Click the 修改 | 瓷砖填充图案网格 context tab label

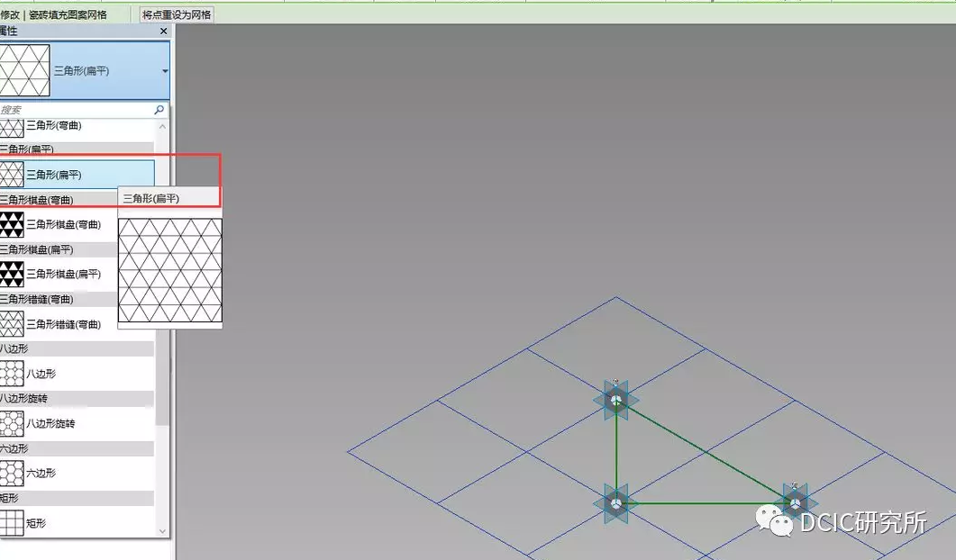pos(53,14)
